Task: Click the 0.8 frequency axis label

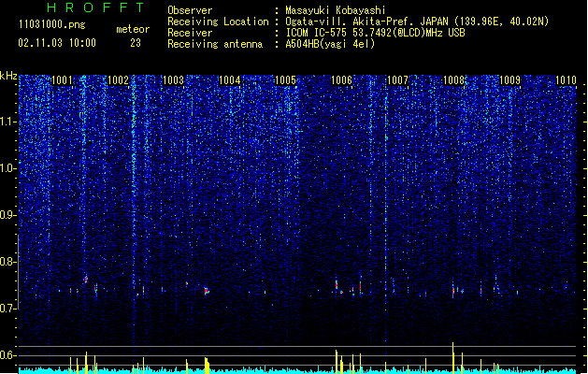Action: 8,262
